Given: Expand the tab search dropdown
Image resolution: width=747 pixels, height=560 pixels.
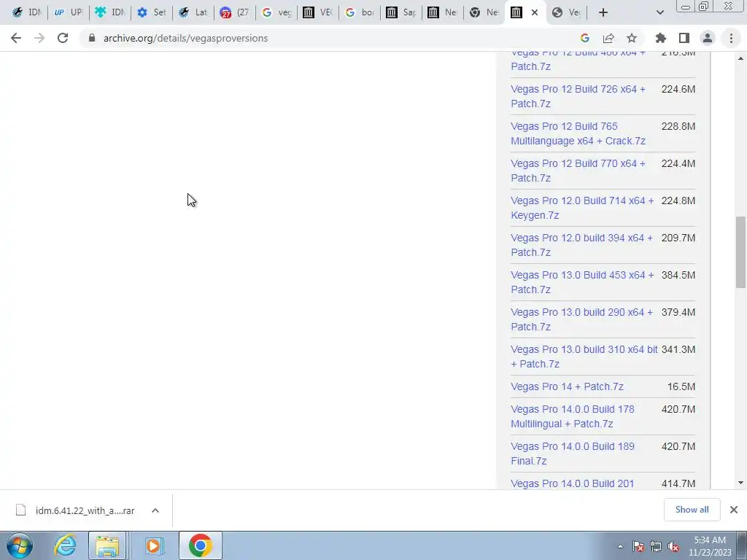Looking at the screenshot, I should (659, 12).
